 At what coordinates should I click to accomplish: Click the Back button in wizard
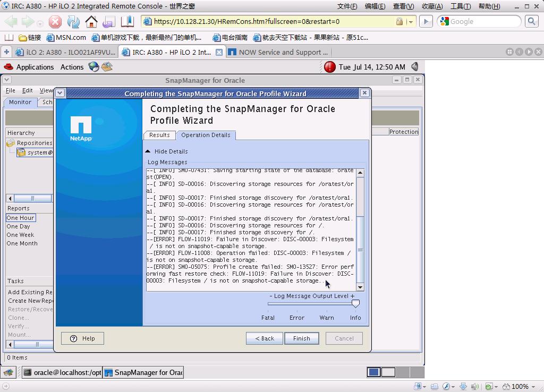[x=264, y=338]
